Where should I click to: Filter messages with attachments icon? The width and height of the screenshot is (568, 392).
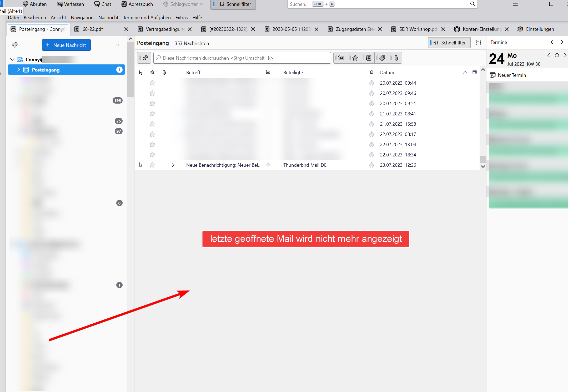pos(396,58)
